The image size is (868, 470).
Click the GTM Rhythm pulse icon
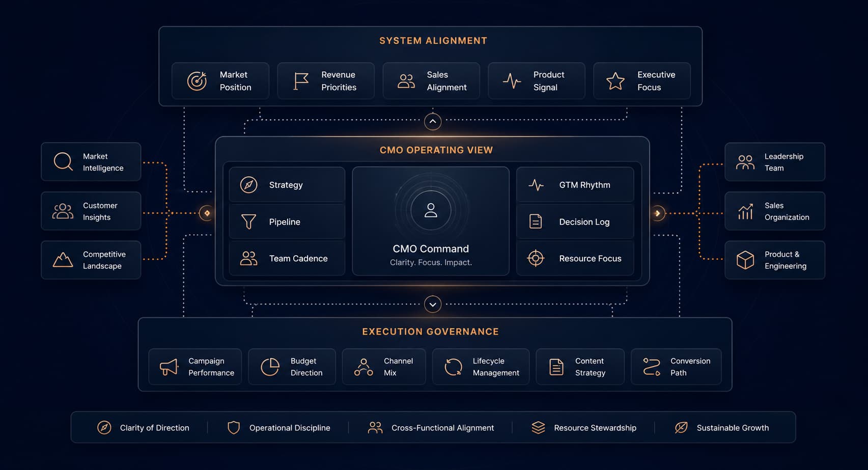[x=536, y=185]
